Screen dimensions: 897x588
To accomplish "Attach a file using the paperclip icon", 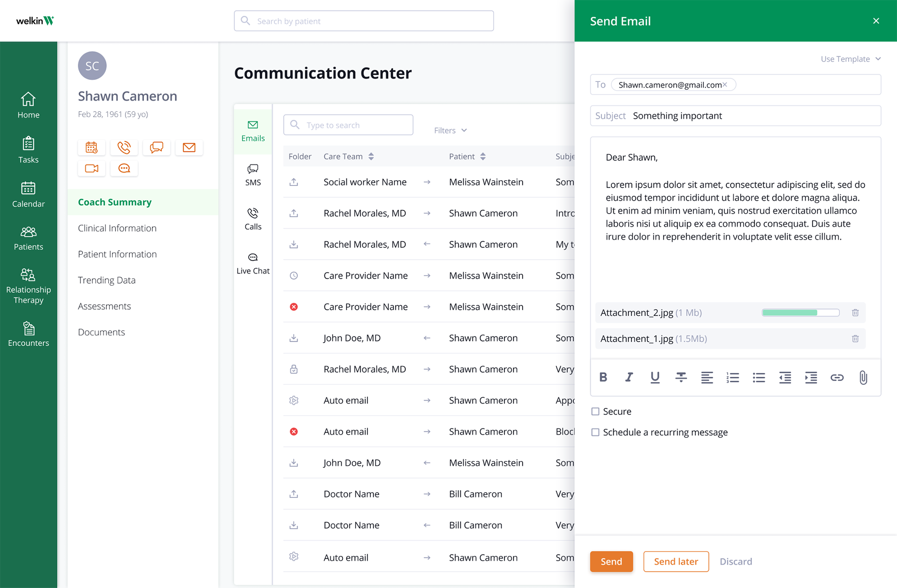I will coord(863,378).
